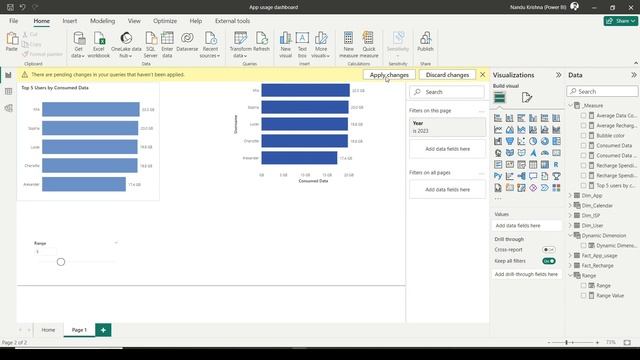Click the Share button

[621, 21]
